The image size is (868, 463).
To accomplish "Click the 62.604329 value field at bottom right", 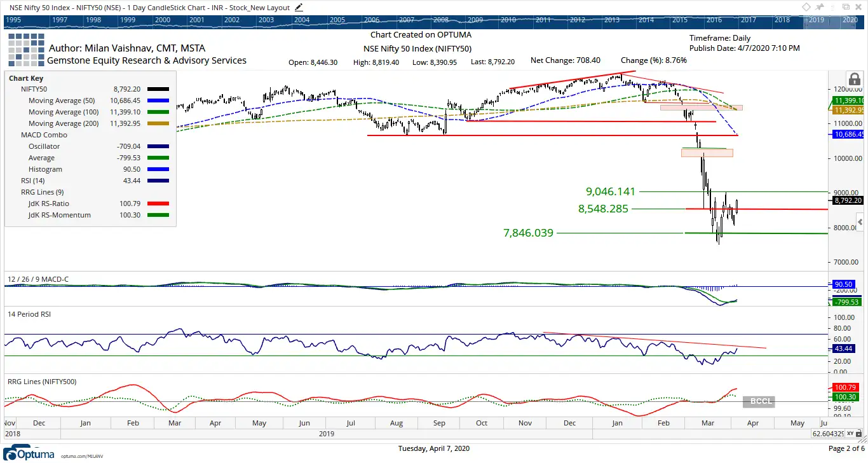I will coord(828,433).
